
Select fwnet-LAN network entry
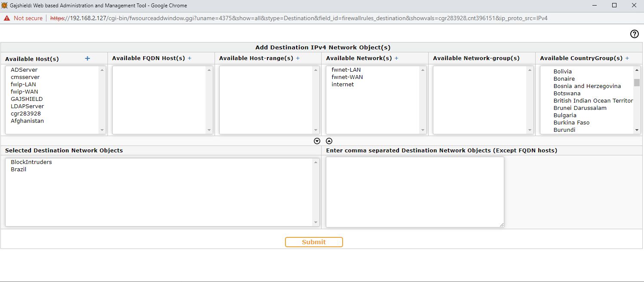(x=346, y=70)
